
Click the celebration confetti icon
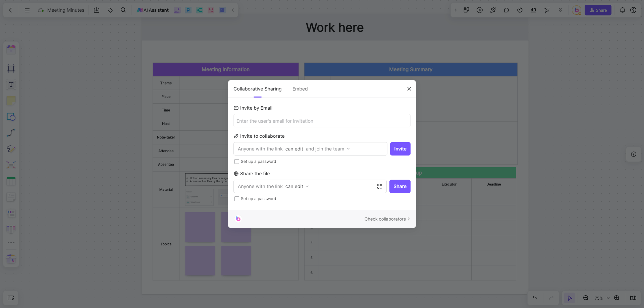[493, 10]
